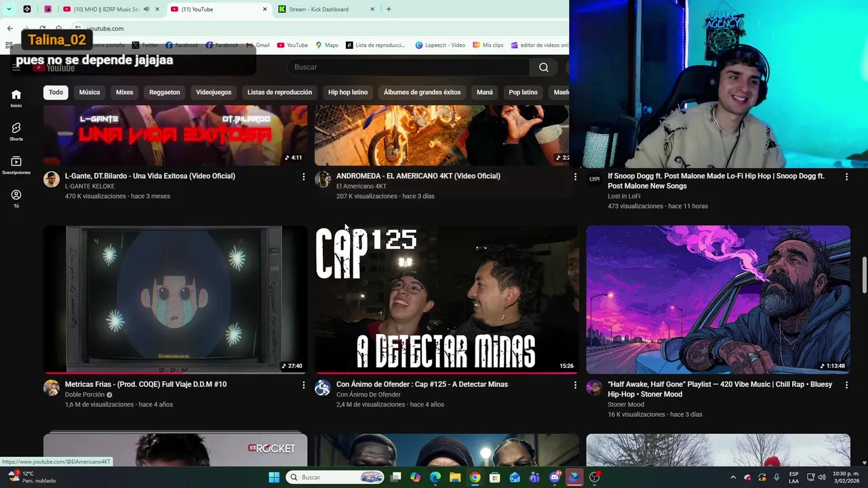
Task: Select the Mixes filter chip
Action: click(125, 92)
